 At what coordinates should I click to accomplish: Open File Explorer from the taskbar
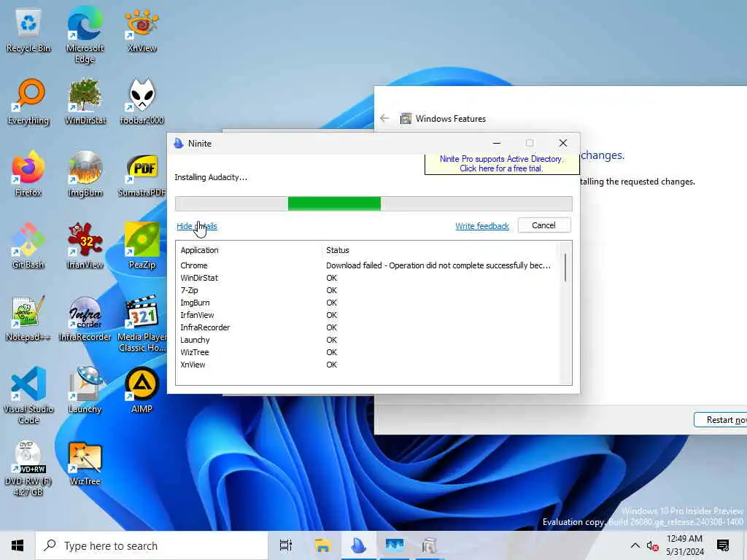[x=322, y=545]
